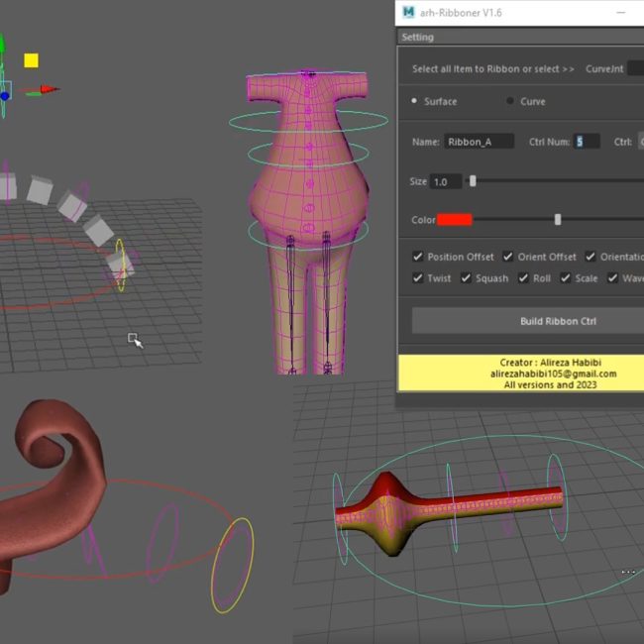Click the Color slider handle

click(x=558, y=220)
